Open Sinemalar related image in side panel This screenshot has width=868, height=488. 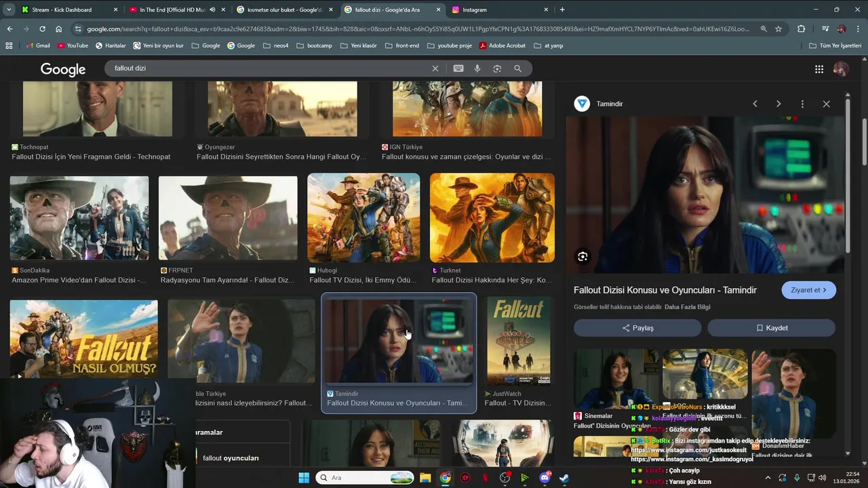614,380
